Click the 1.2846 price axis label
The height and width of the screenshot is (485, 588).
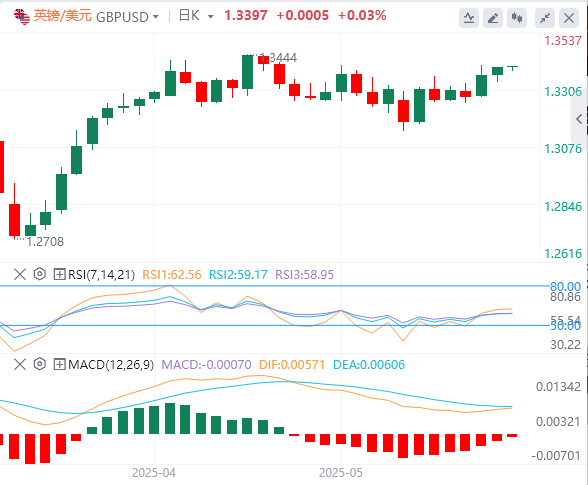[x=563, y=207]
